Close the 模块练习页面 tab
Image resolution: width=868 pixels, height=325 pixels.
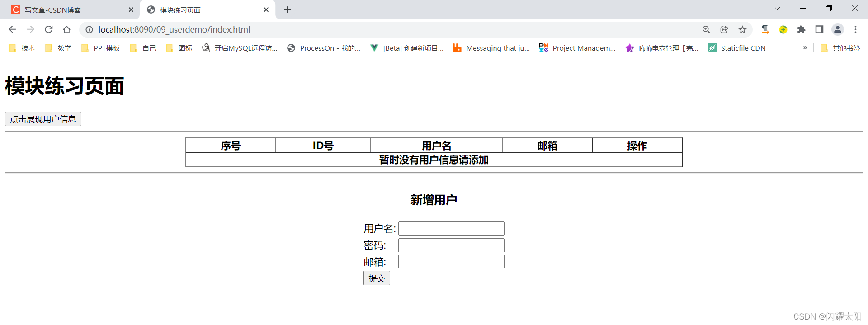pos(266,9)
